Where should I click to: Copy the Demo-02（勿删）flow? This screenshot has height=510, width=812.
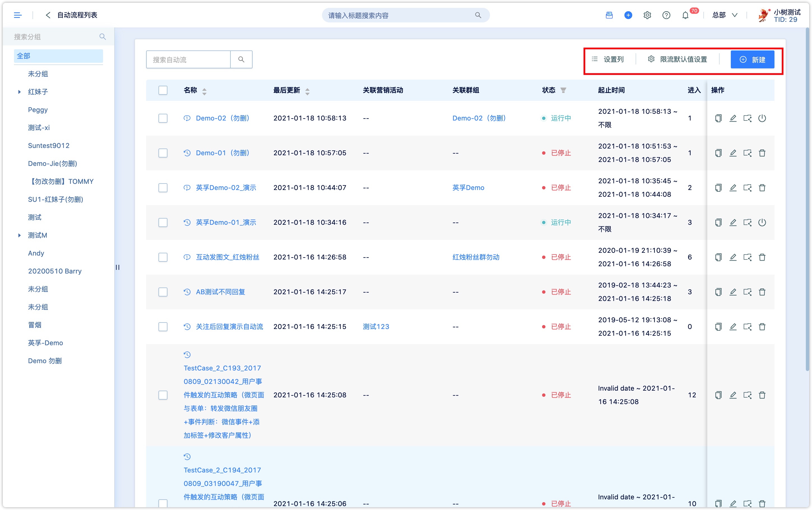[x=718, y=118]
